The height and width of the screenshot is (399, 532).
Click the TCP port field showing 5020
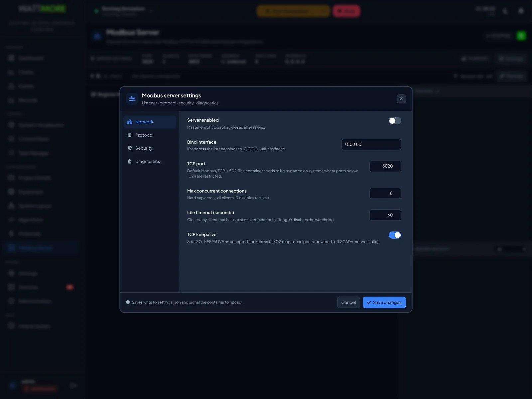coord(385,166)
